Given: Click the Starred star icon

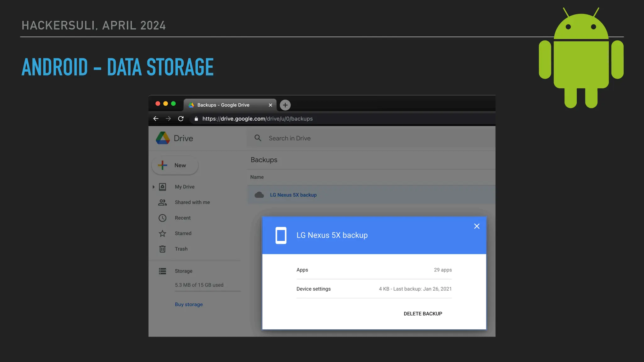Looking at the screenshot, I should (162, 233).
